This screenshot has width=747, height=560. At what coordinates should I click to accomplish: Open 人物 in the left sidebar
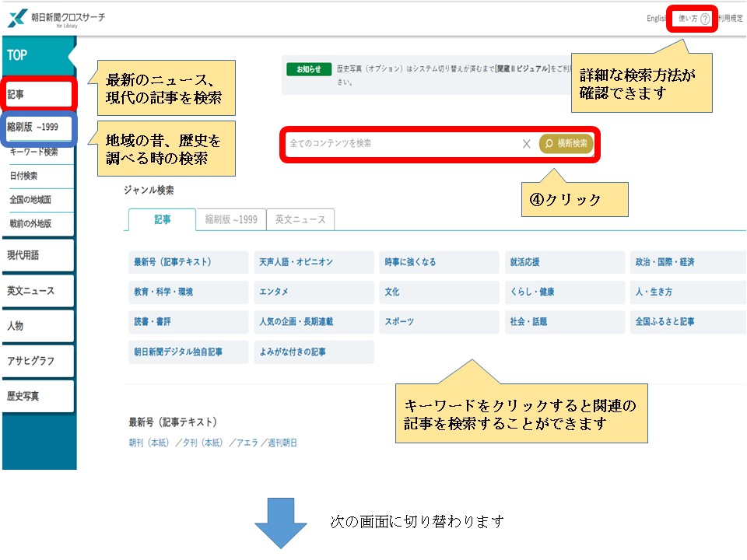[38, 326]
